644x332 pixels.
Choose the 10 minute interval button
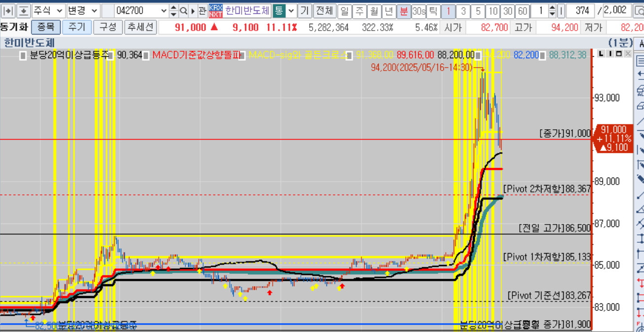coord(493,10)
